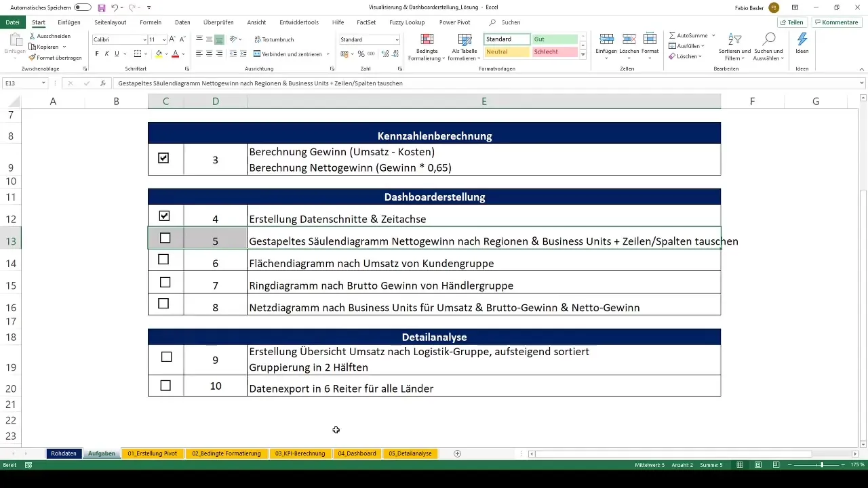Toggle bold formatting (F)
The image size is (868, 488).
97,54
